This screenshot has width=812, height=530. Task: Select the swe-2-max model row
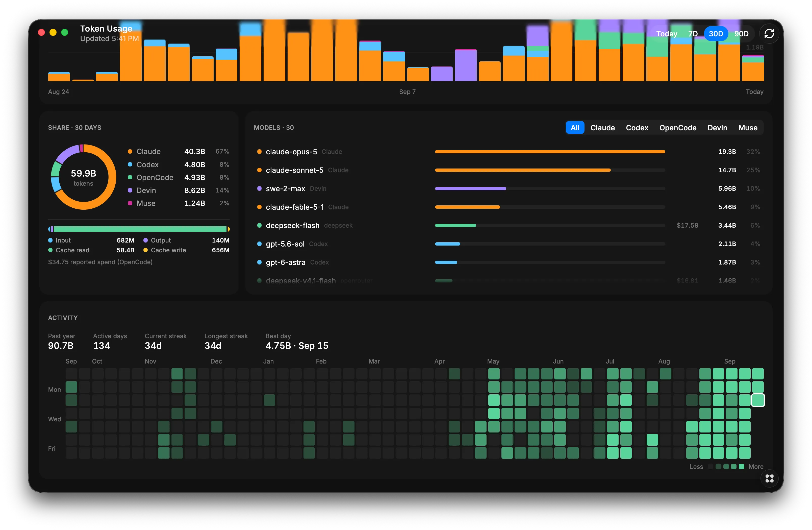[508, 188]
